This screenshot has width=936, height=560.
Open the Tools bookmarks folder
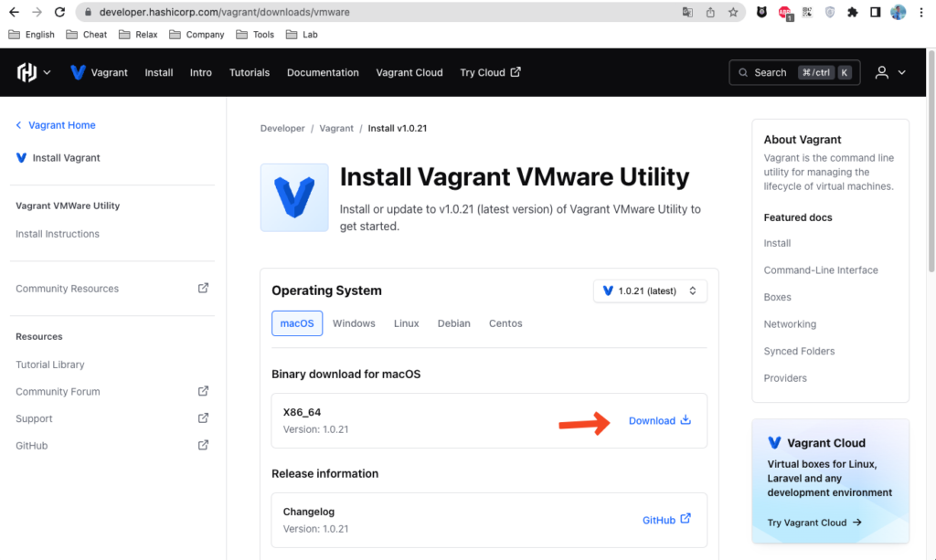(x=255, y=35)
